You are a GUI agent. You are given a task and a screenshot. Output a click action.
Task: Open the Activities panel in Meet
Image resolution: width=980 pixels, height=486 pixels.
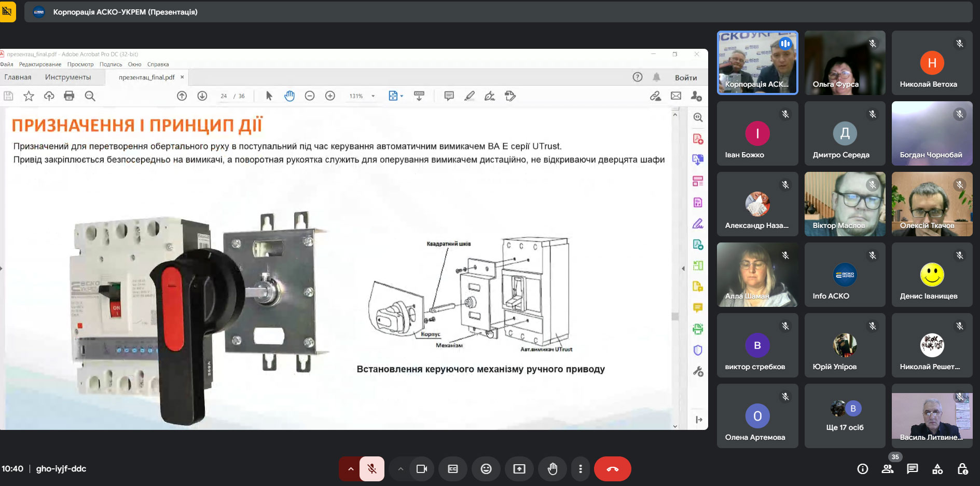[937, 469]
